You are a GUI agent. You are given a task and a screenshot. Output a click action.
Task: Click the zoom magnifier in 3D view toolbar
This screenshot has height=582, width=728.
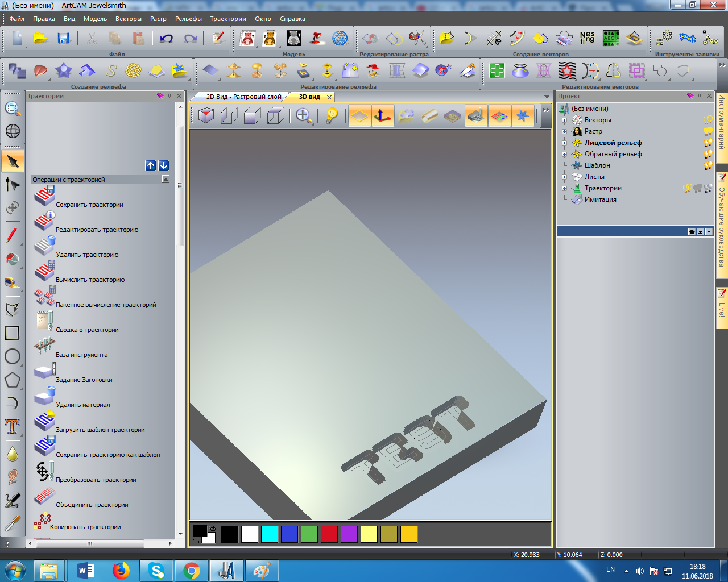303,116
